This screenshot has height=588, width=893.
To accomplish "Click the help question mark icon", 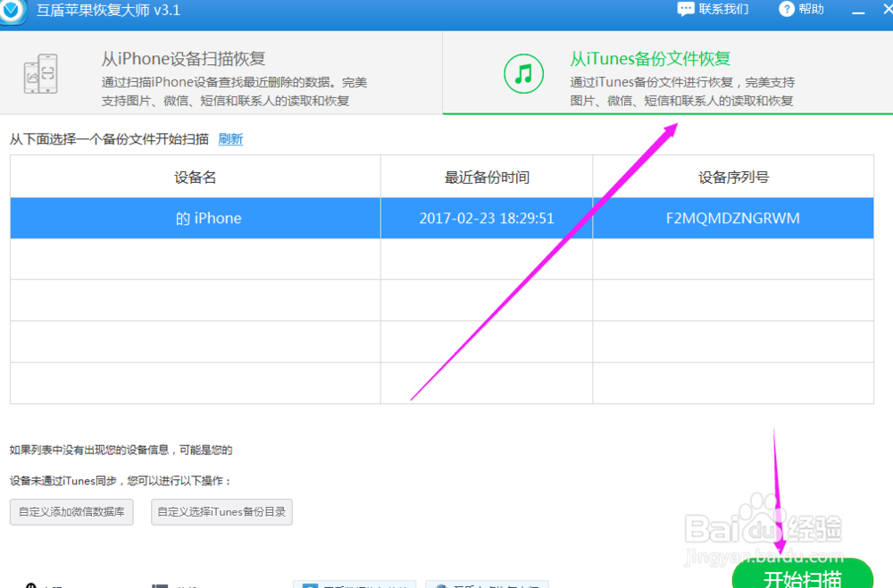I will [x=787, y=9].
